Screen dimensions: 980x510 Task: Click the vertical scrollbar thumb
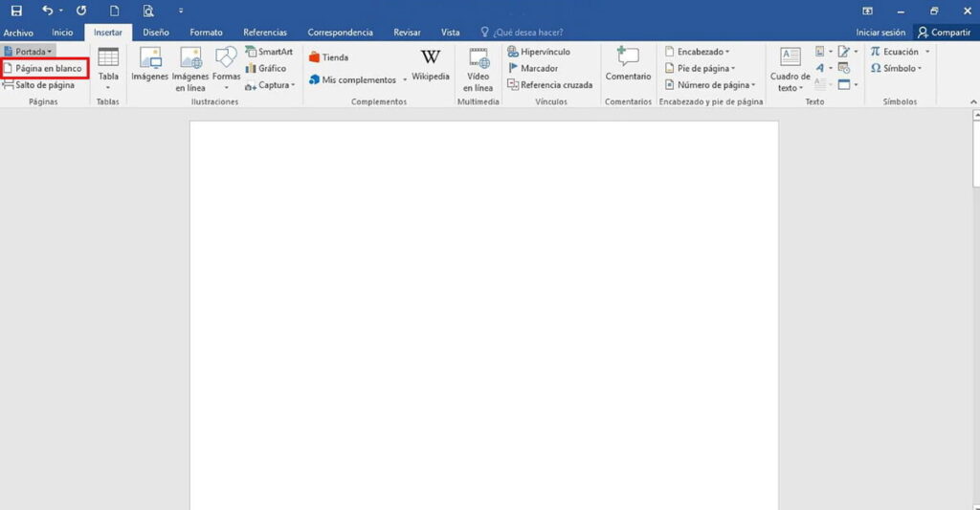[x=976, y=153]
